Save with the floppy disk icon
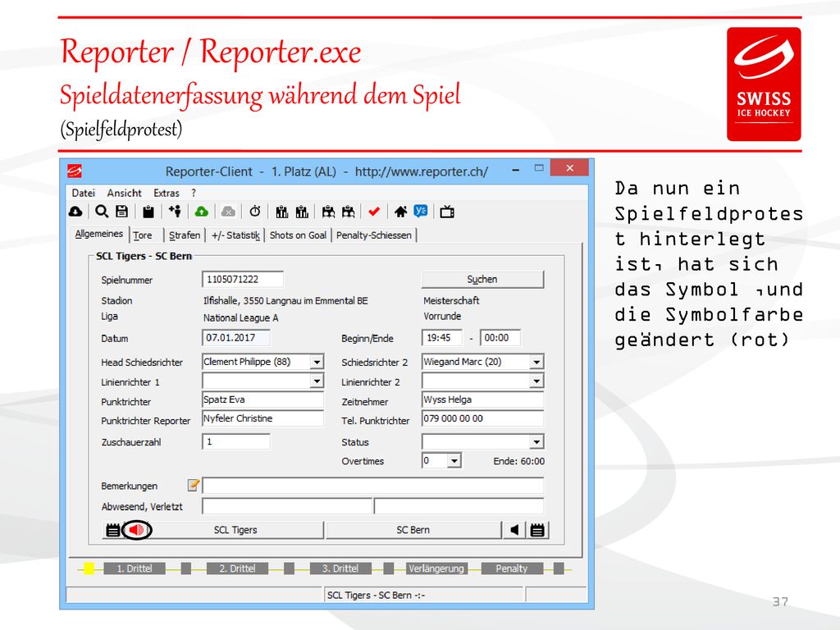 coord(122,212)
